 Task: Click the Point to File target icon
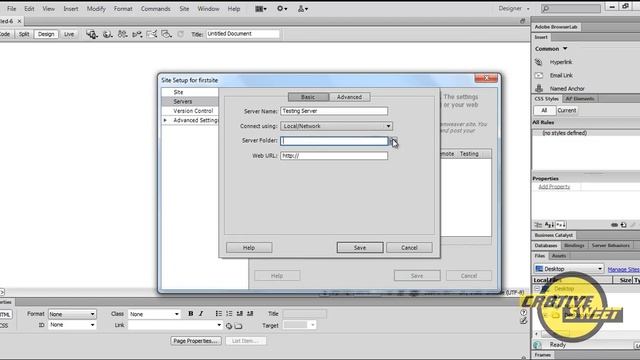point(229,326)
